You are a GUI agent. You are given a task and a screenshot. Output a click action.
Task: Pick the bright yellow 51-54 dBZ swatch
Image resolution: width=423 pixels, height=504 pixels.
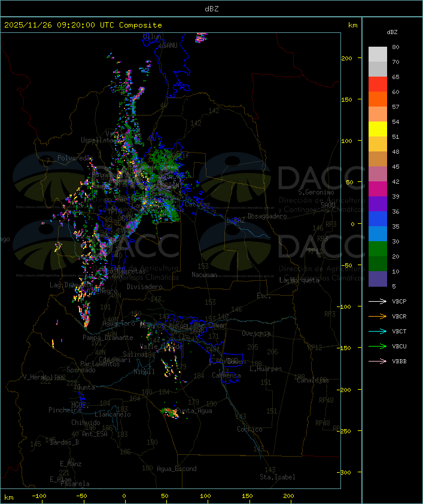pos(378,129)
